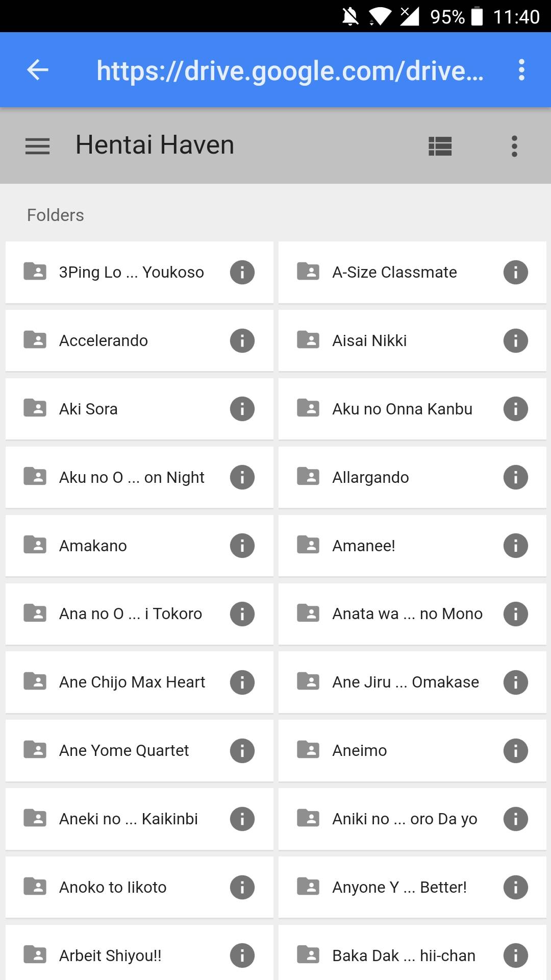Viewport: 551px width, 980px height.
Task: Tap info icon for Aneimo folder
Action: coord(515,751)
